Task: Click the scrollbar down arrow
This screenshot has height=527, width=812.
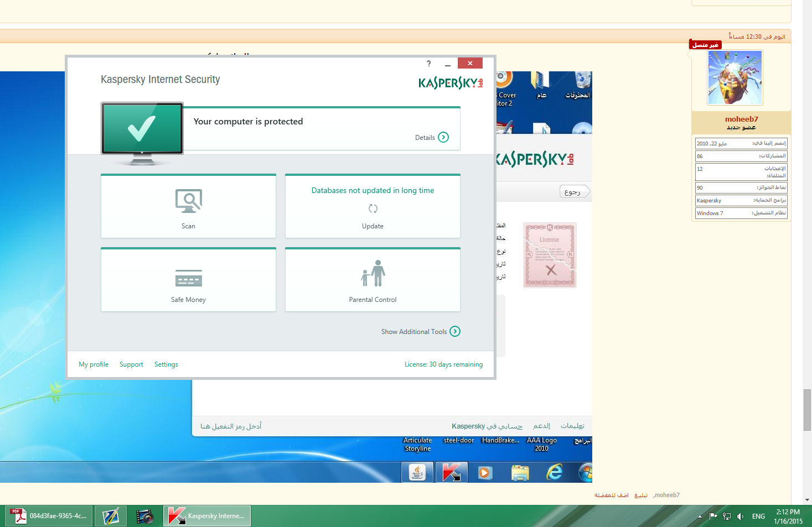Action: point(808,500)
